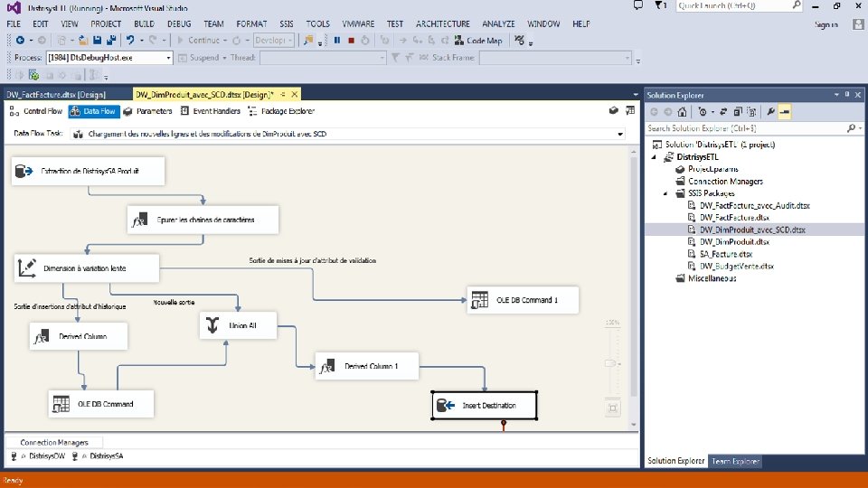
Task: Select Epurer les chaînes de caractères component
Action: 203,220
